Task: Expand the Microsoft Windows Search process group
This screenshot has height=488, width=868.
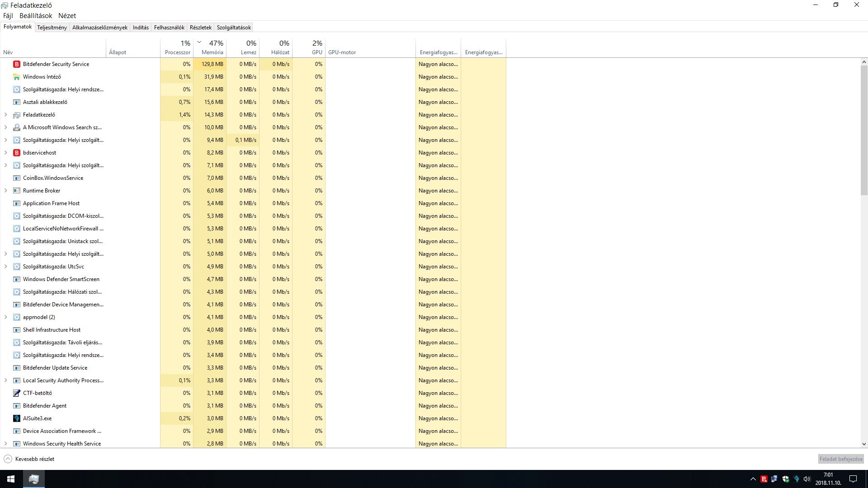Action: point(5,127)
